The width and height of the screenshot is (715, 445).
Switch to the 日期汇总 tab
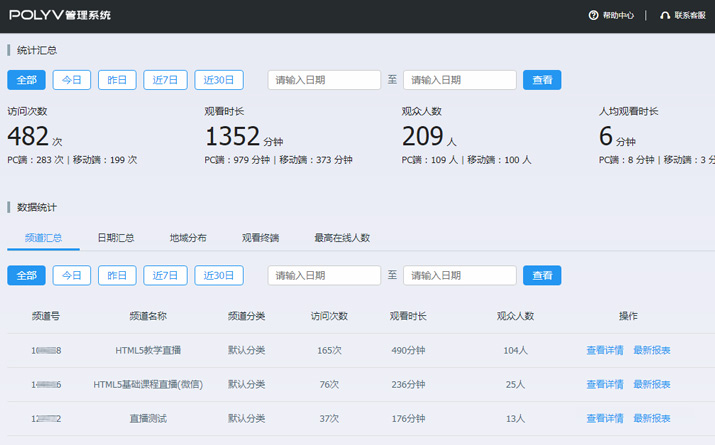point(115,238)
